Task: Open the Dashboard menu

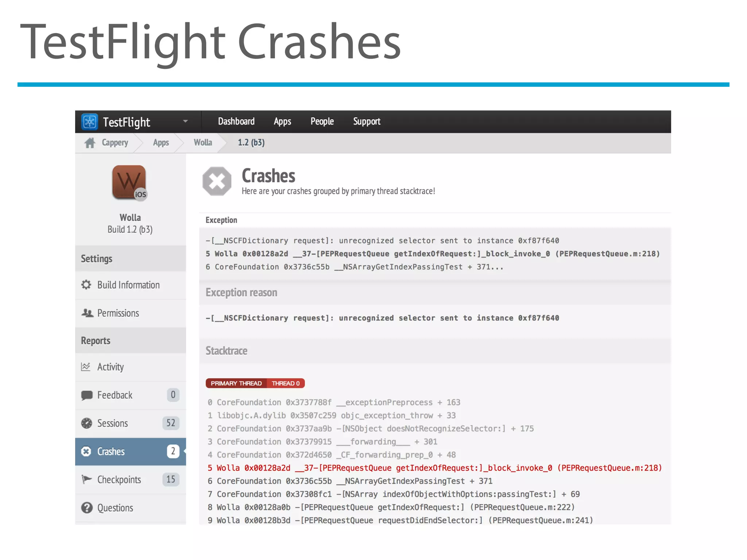Action: (236, 121)
